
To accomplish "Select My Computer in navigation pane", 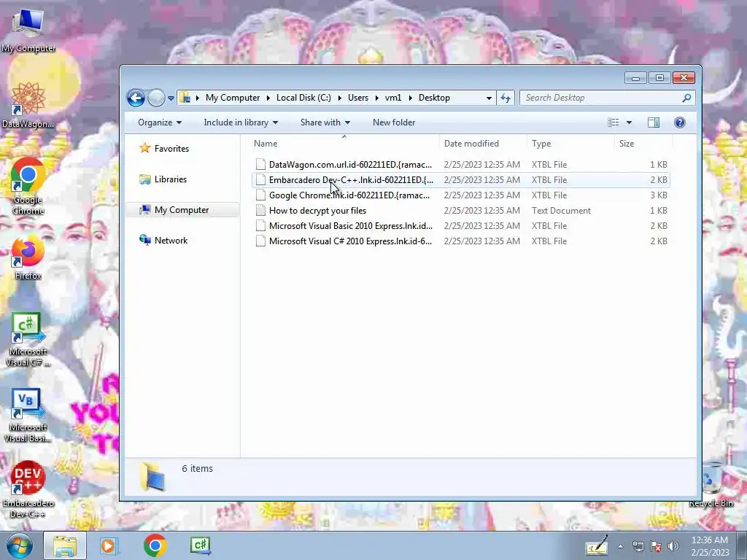I will click(182, 210).
